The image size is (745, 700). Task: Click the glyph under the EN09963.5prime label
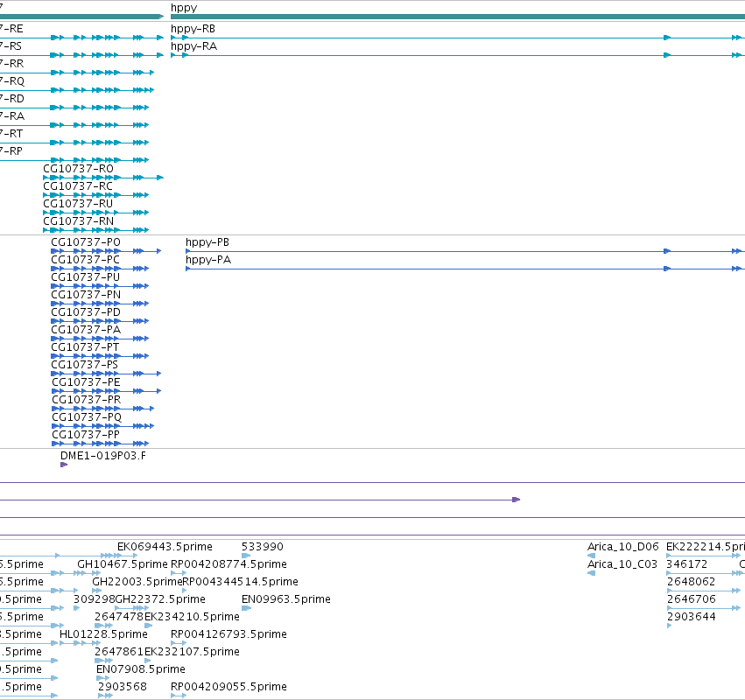point(246,608)
